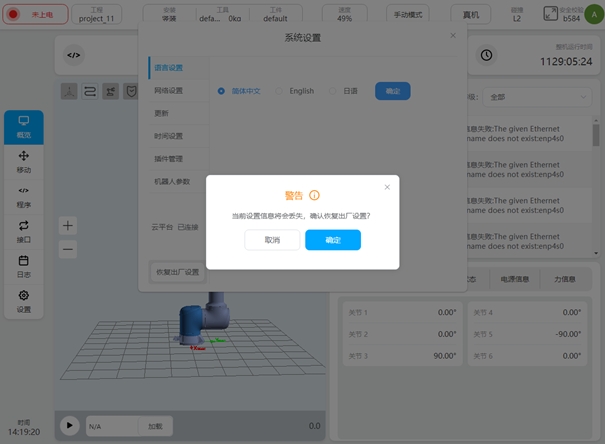The width and height of the screenshot is (605, 444).
Task: Open the 接口 interface sidebar icon
Action: tap(24, 230)
